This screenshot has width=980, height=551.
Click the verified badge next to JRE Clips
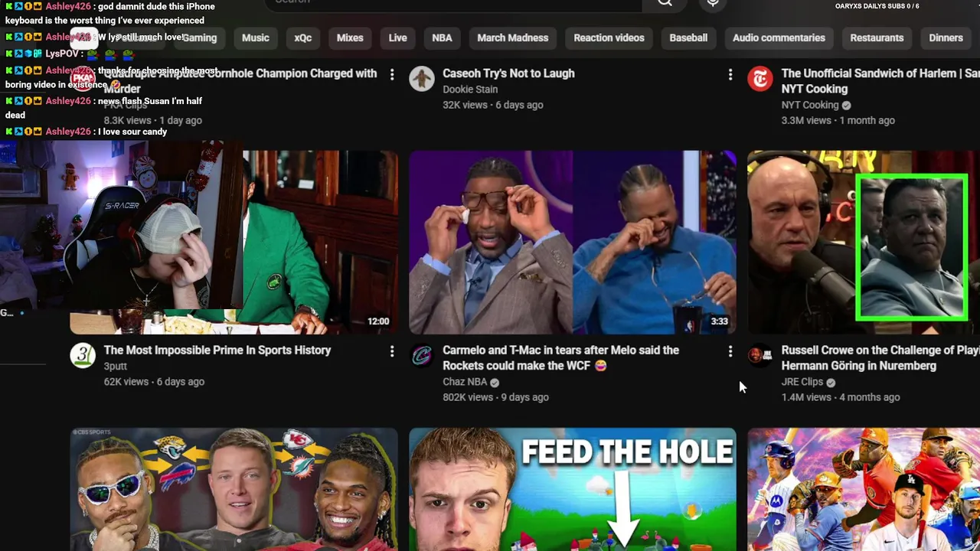coord(831,382)
